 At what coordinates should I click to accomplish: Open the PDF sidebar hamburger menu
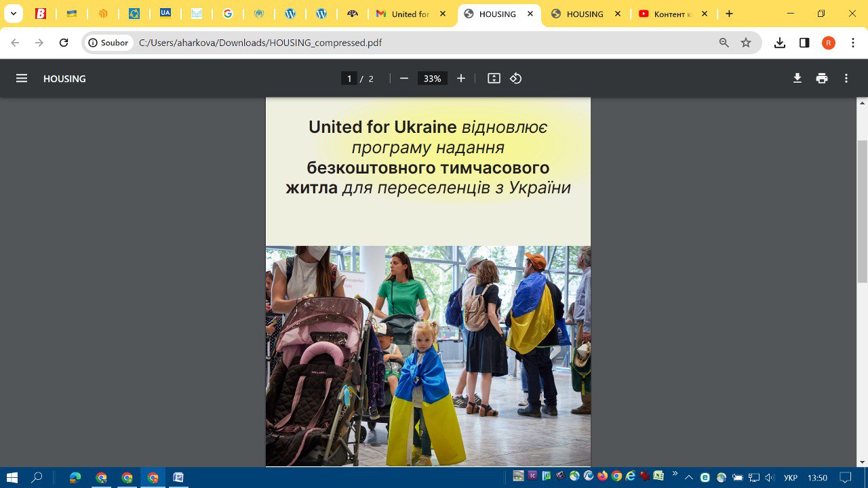click(22, 79)
